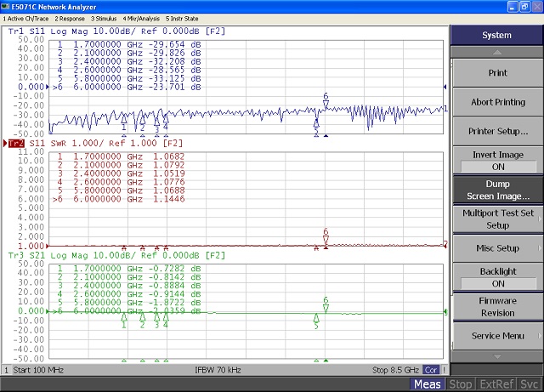Open the Active Ch/Trace menu

pos(25,19)
